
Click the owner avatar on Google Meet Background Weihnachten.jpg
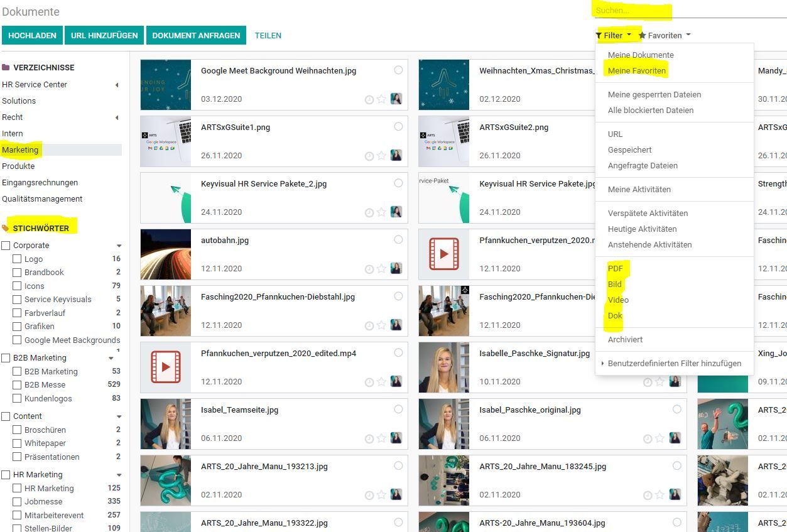[396, 99]
